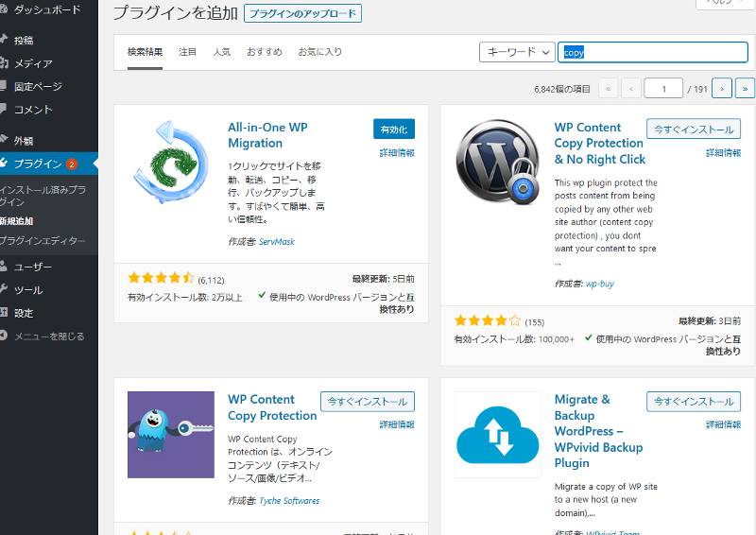This screenshot has height=535, width=756.
Task: Click the プラグイン plug icon
Action: pyautogui.click(x=4, y=164)
